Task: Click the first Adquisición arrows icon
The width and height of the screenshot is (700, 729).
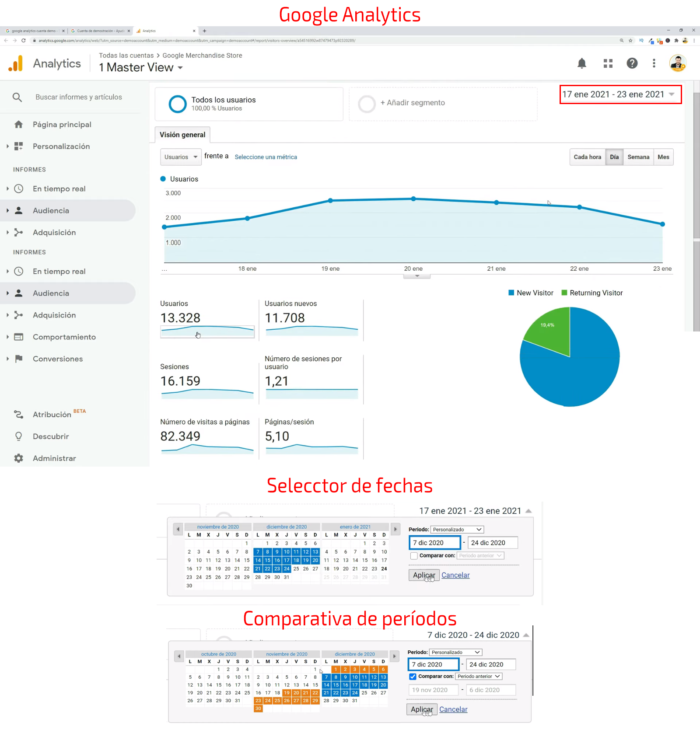Action: coord(18,233)
